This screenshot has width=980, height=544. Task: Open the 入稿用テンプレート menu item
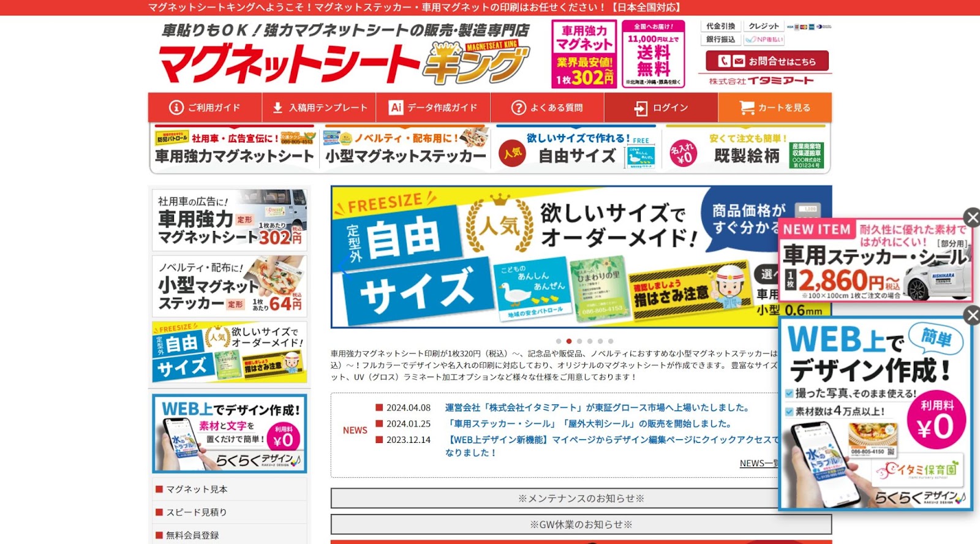319,108
